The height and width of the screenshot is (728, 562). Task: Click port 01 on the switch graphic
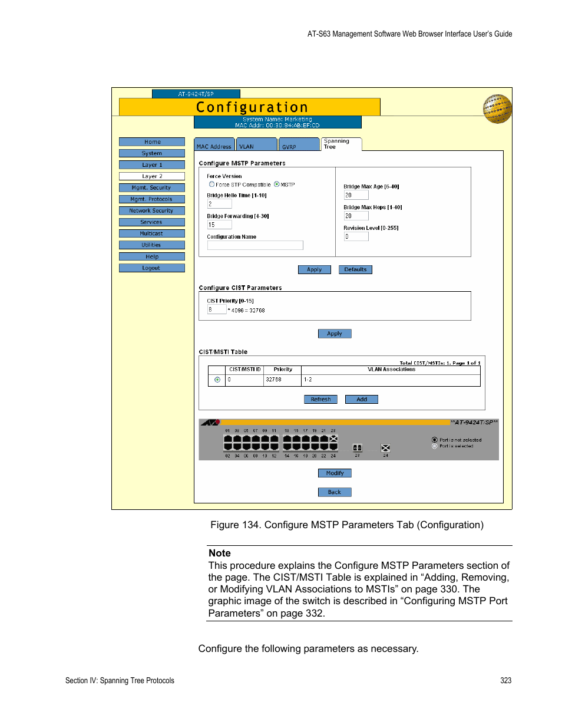point(228,439)
